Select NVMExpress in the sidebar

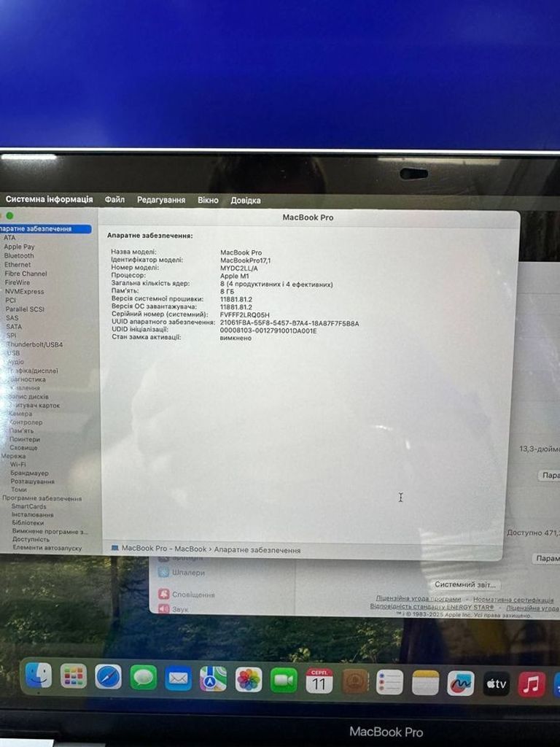click(24, 292)
